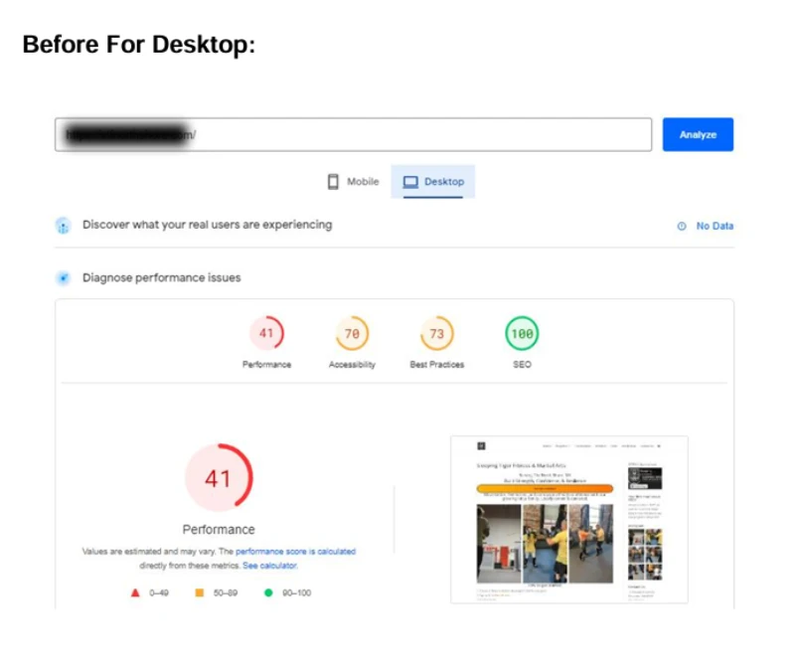Select the 70 Accessibility score gauge

[x=352, y=333]
